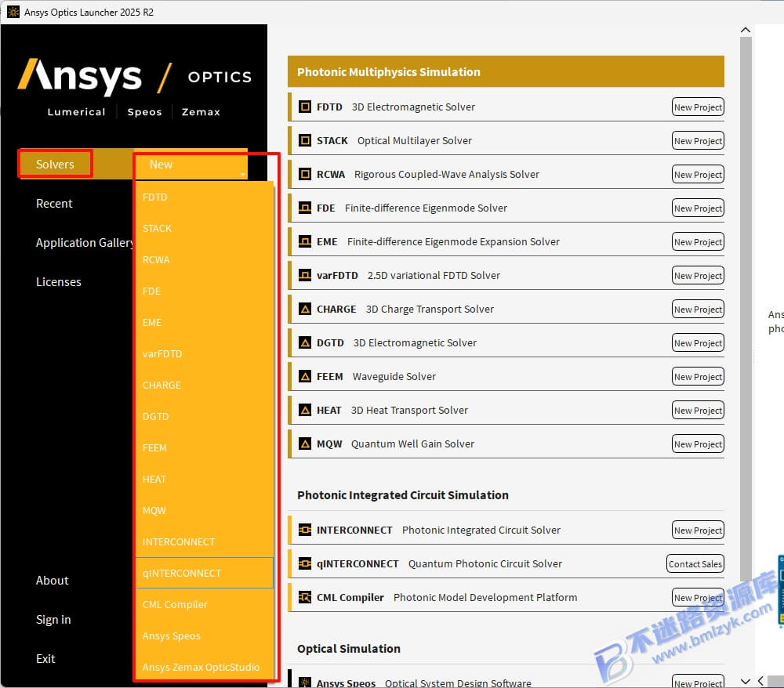
Task: Choose FEEM from the New menu
Action: tap(205, 448)
